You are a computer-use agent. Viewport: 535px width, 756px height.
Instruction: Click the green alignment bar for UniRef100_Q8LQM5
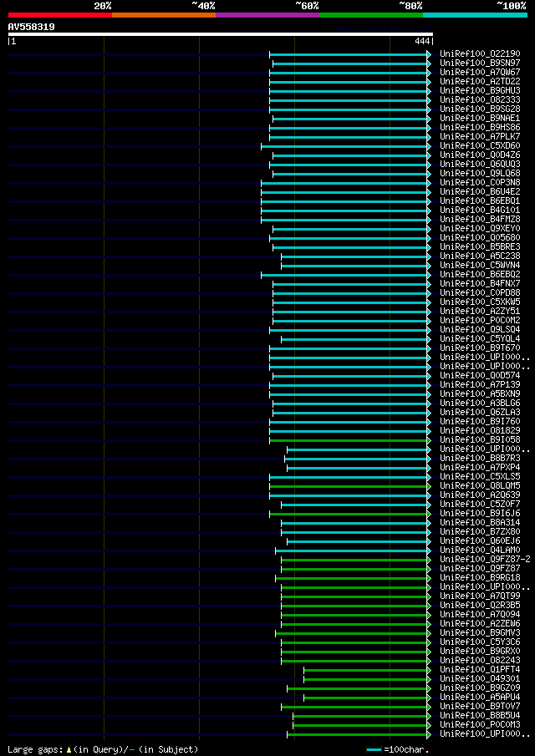(x=348, y=487)
